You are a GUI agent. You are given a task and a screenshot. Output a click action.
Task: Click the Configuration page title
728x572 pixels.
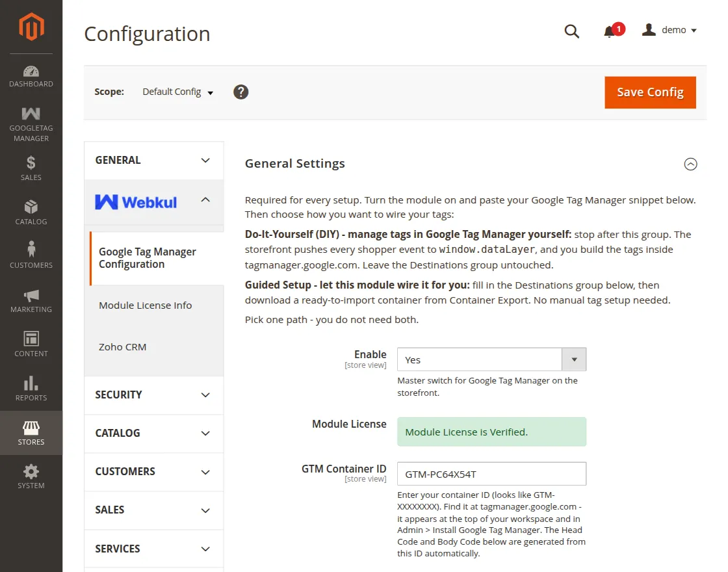tap(147, 34)
